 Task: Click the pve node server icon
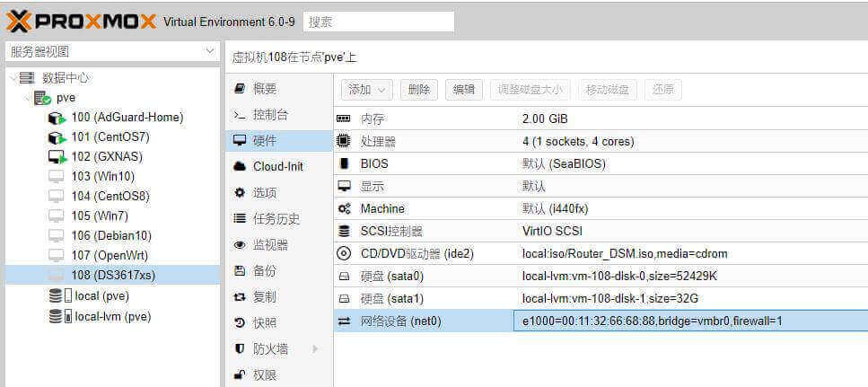(42, 98)
